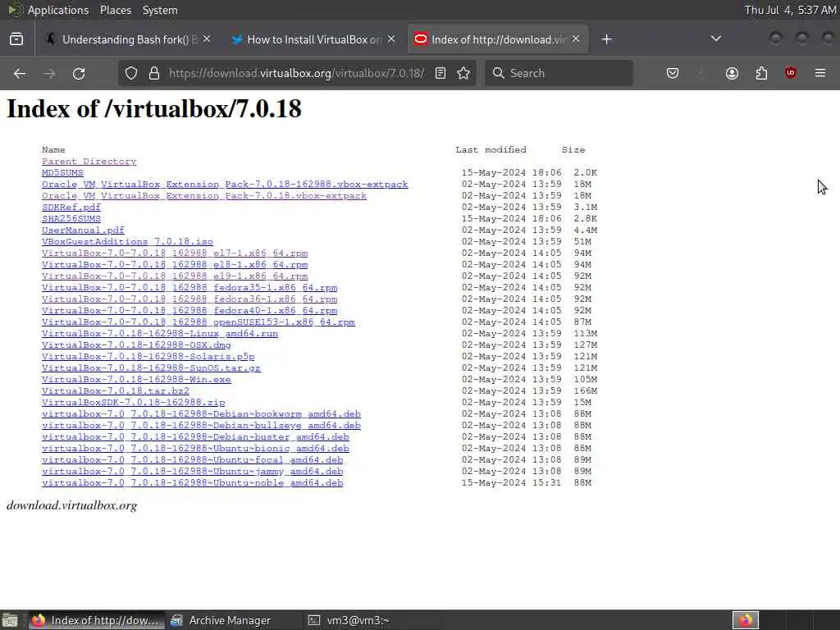Download VirtualBoxSDK-7.0.18-162988.zip
The width and height of the screenshot is (840, 630).
point(134,403)
